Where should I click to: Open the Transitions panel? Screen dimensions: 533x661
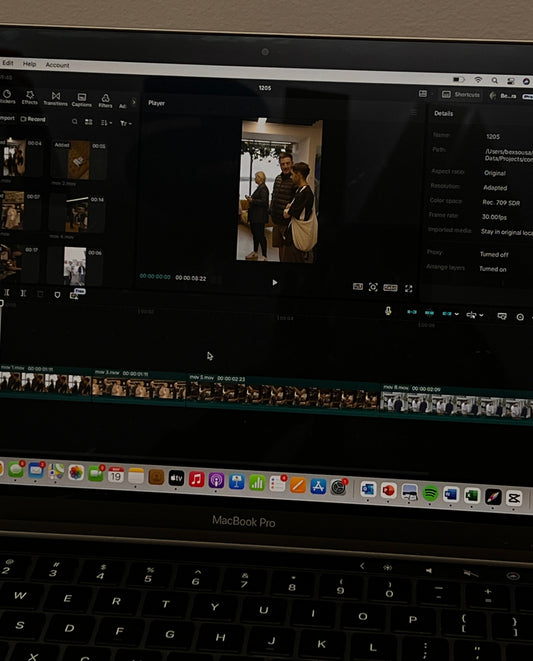click(55, 99)
